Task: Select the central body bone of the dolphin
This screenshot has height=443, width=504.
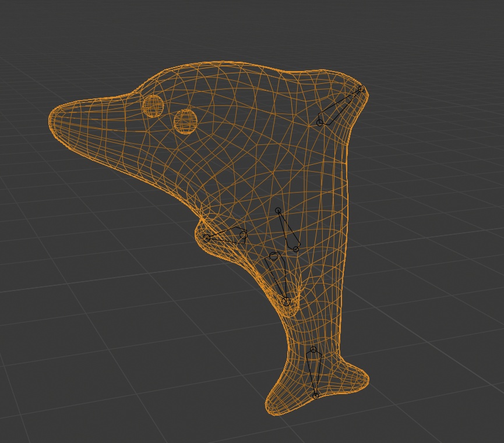Action: point(288,230)
